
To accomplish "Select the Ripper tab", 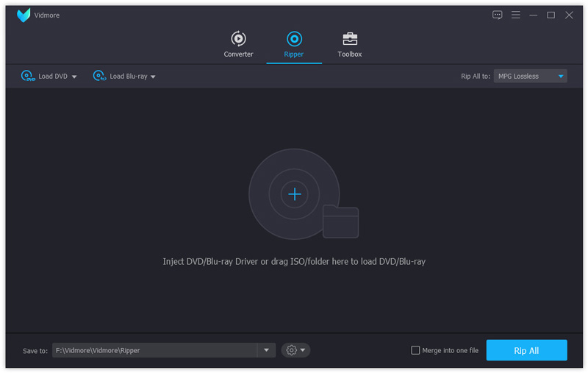I will (x=294, y=45).
